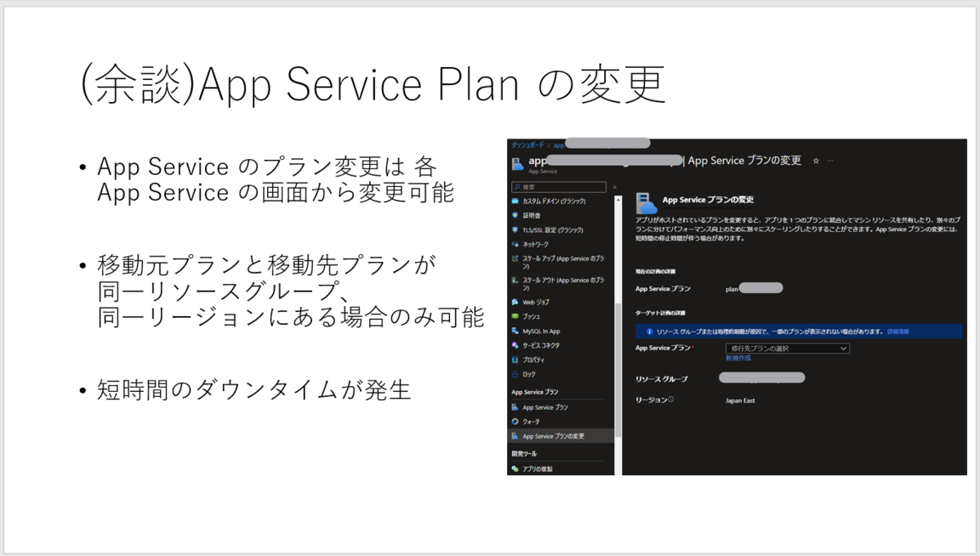
Task: Select the プッシュ icon
Action: tap(514, 316)
